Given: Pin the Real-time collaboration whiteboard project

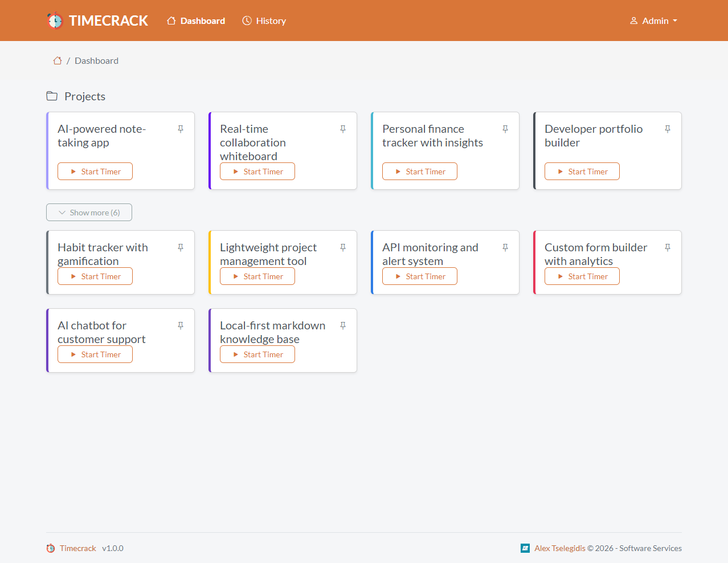Looking at the screenshot, I should 343,129.
